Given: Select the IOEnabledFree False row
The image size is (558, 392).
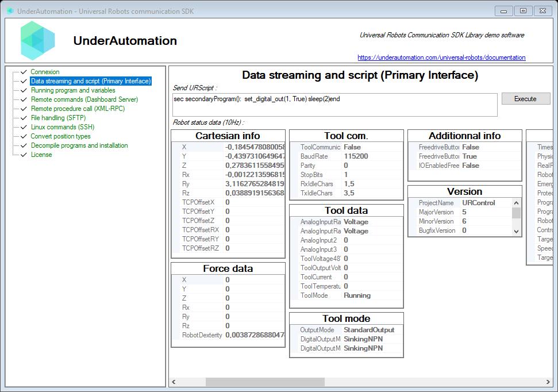Looking at the screenshot, I should (465, 166).
